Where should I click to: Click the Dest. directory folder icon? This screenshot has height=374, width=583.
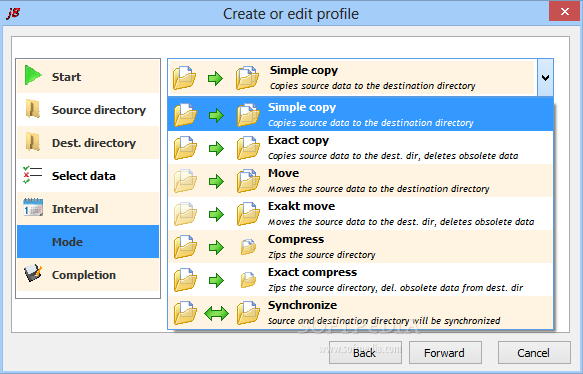point(33,142)
